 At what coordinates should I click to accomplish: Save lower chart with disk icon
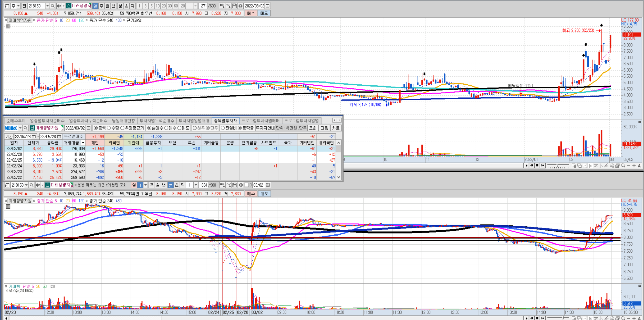point(234,185)
